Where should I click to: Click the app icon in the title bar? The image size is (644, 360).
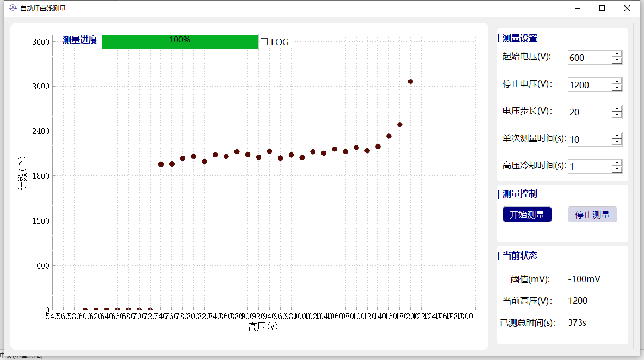tap(13, 8)
